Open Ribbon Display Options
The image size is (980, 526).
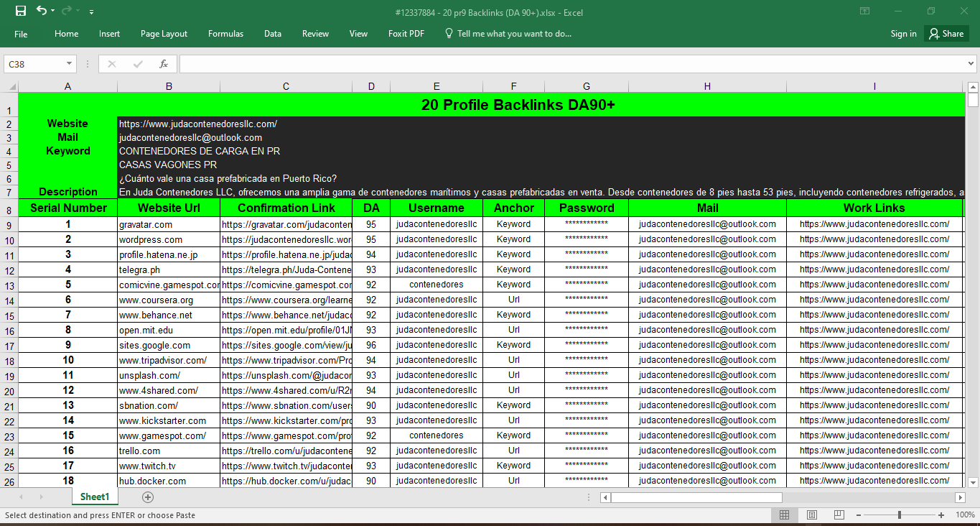click(x=864, y=11)
